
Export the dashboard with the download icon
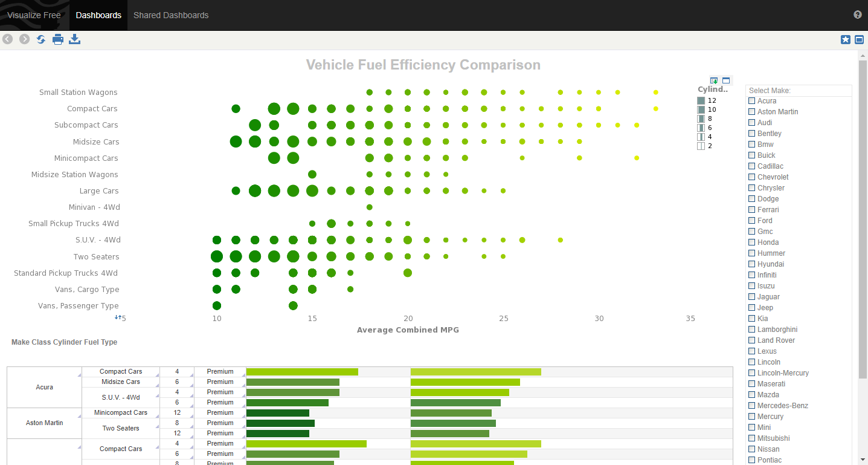75,39
